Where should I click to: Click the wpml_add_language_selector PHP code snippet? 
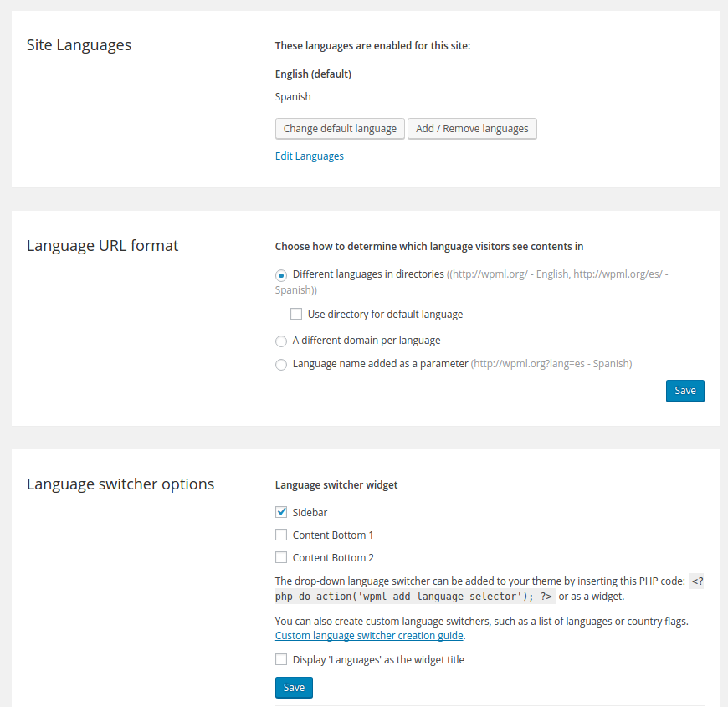(x=414, y=597)
